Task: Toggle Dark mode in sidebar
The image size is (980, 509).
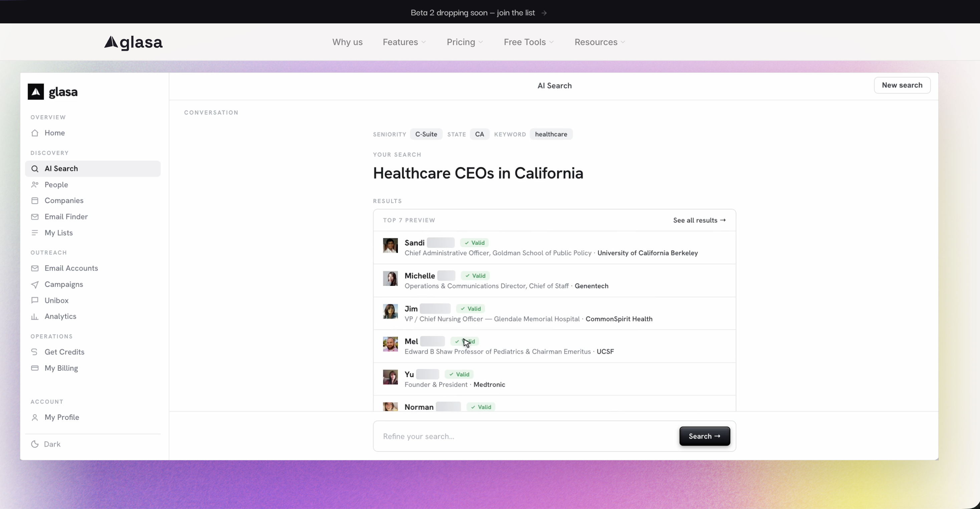Action: click(x=46, y=444)
